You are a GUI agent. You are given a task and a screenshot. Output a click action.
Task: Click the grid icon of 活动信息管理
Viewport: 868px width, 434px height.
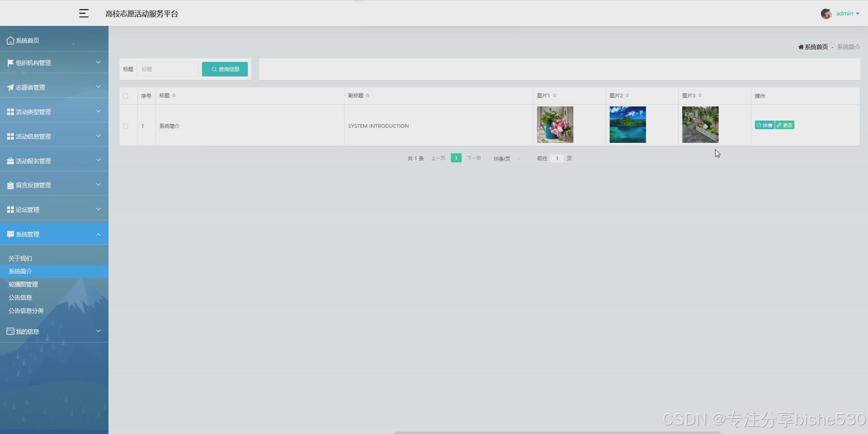10,136
